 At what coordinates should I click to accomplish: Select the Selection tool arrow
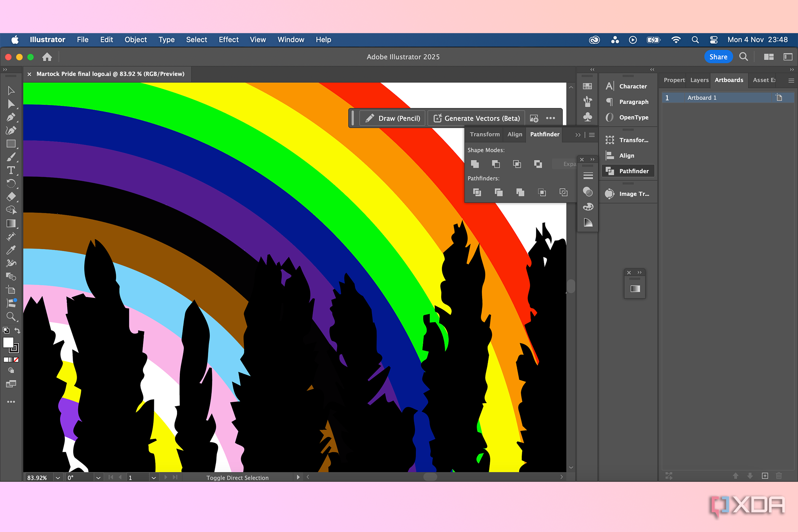coord(11,90)
